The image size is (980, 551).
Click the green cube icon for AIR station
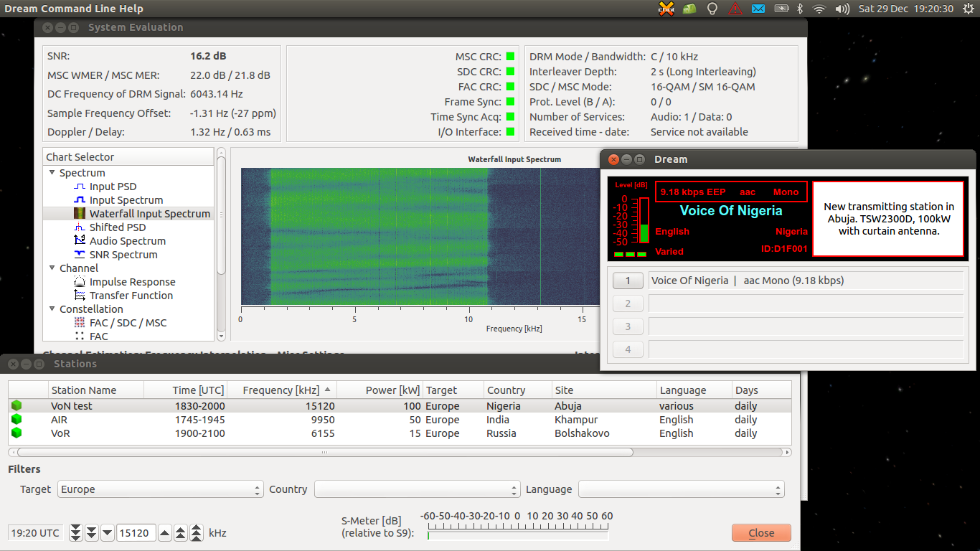click(17, 419)
